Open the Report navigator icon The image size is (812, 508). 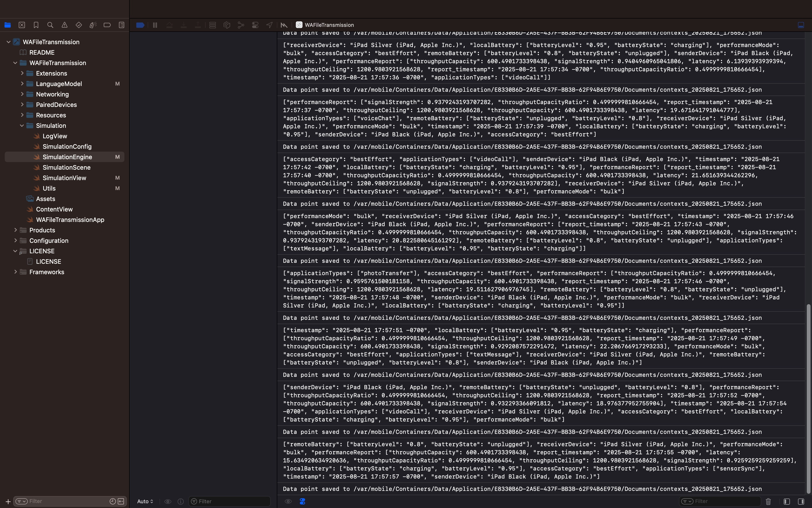pos(122,25)
